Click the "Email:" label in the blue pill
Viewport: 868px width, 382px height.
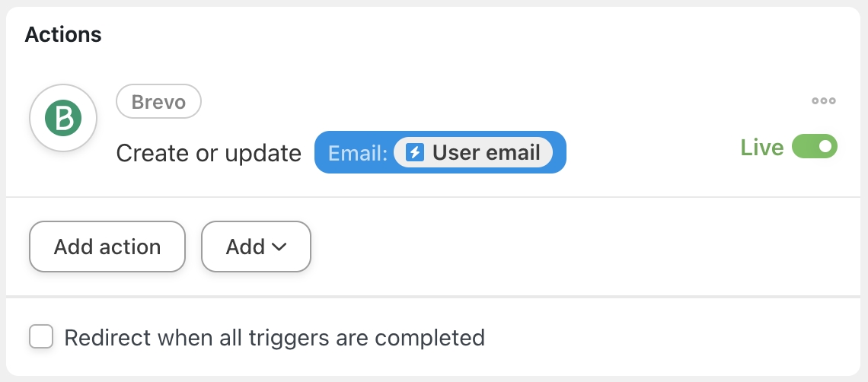coord(358,153)
